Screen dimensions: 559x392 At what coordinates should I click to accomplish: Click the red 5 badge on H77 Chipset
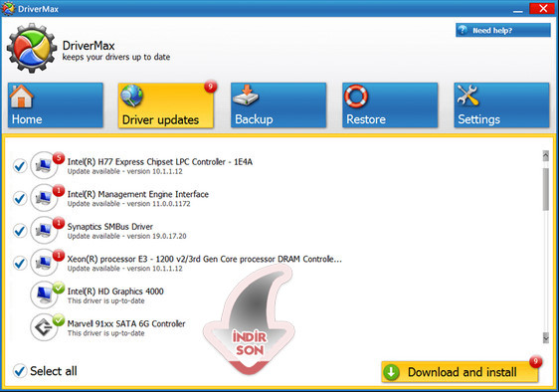[x=59, y=157]
